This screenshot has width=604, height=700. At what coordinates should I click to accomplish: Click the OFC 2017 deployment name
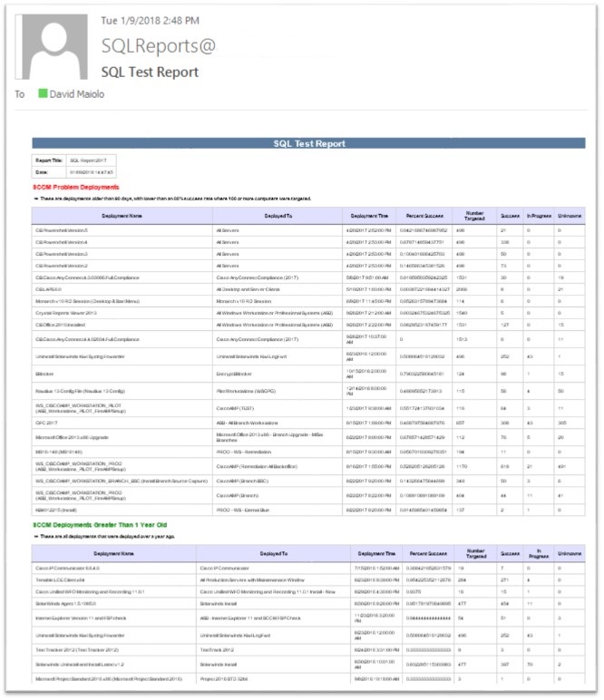coord(46,423)
